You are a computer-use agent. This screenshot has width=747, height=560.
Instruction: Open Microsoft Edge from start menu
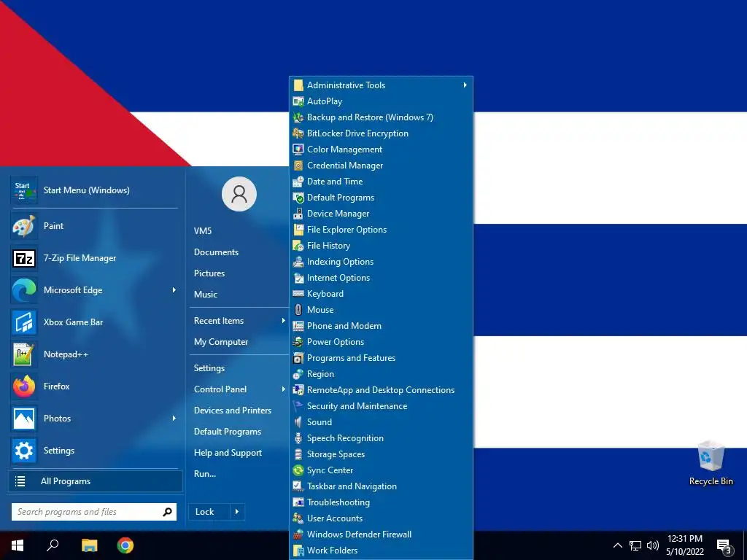(x=94, y=290)
